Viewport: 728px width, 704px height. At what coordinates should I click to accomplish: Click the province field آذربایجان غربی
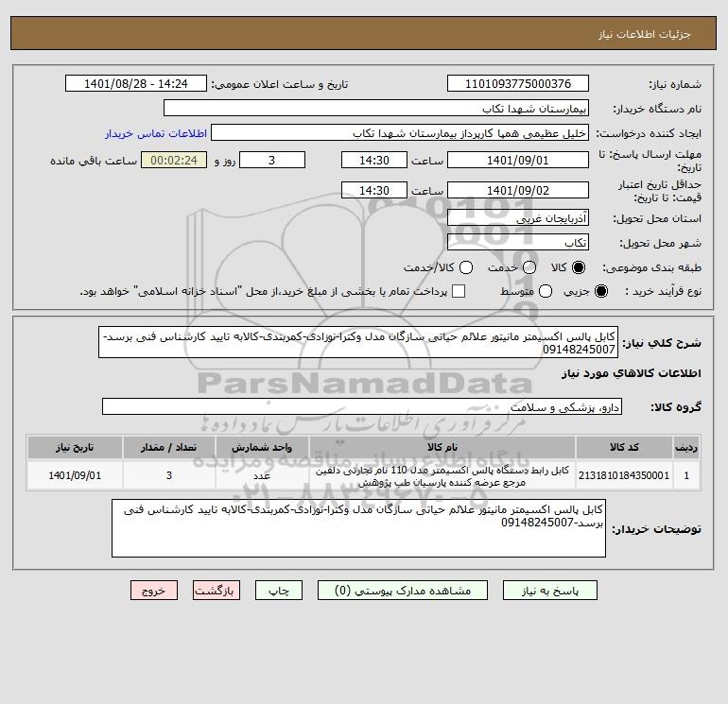(518, 217)
